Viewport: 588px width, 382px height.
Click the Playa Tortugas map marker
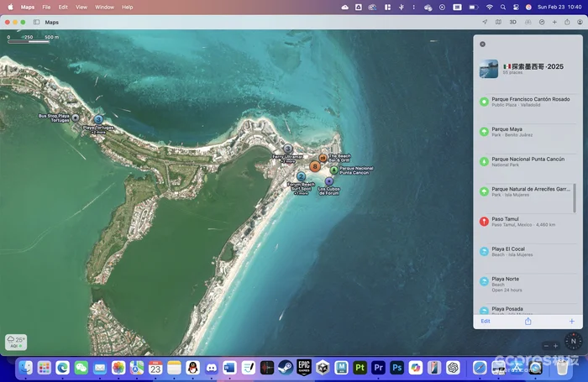98,120
